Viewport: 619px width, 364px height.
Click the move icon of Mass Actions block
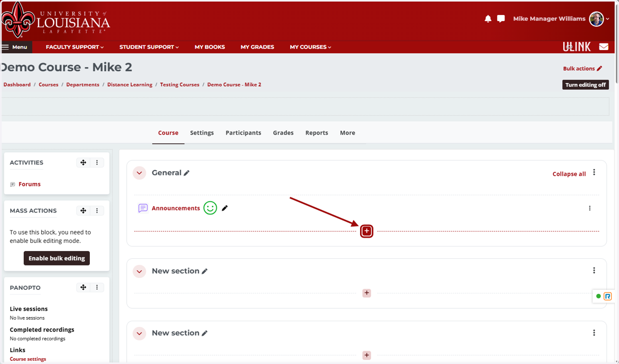click(83, 210)
